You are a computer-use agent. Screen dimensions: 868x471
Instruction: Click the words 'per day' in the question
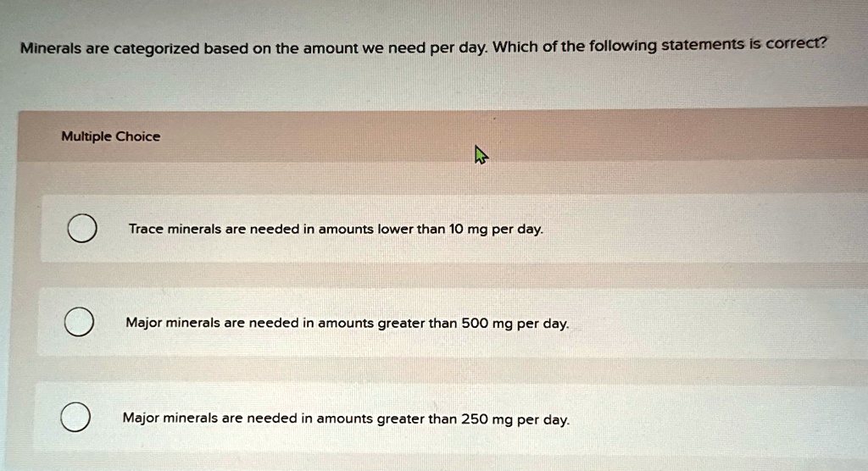point(459,47)
